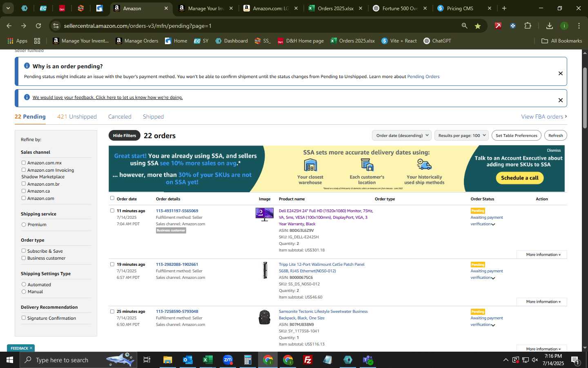Check the Subscribe & Save order type
The width and height of the screenshot is (588, 368).
pos(24,251)
